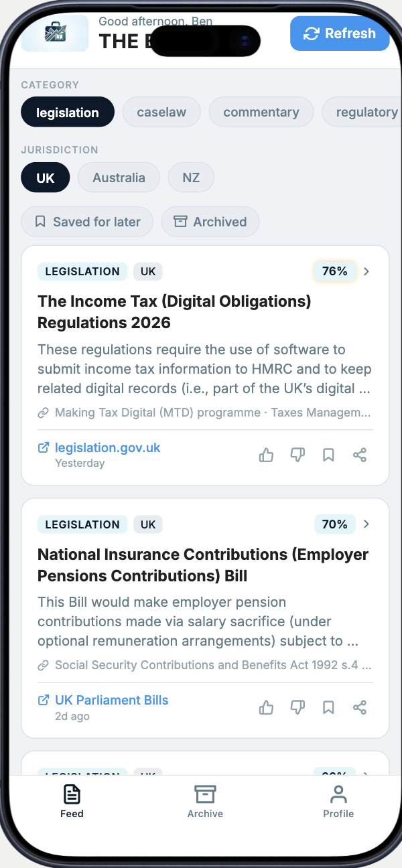This screenshot has height=868, width=402.
Task: Thumbs up the National Insurance Contributions Bill
Action: pos(266,708)
